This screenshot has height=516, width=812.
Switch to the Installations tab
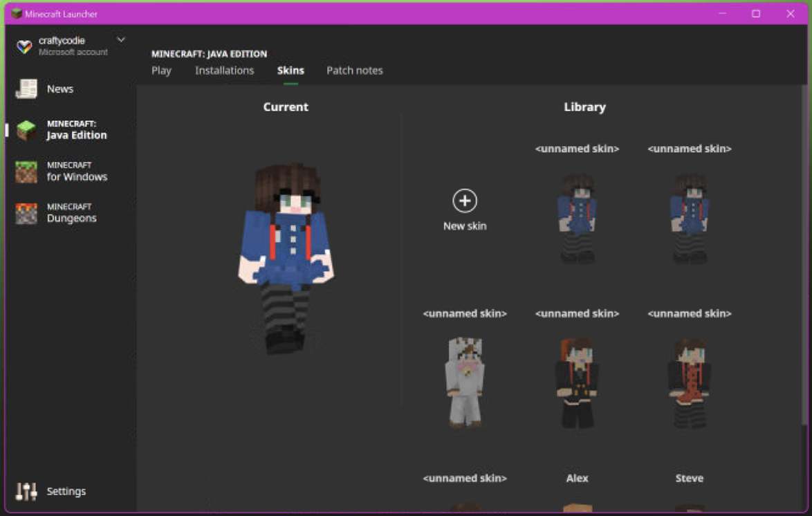[224, 71]
